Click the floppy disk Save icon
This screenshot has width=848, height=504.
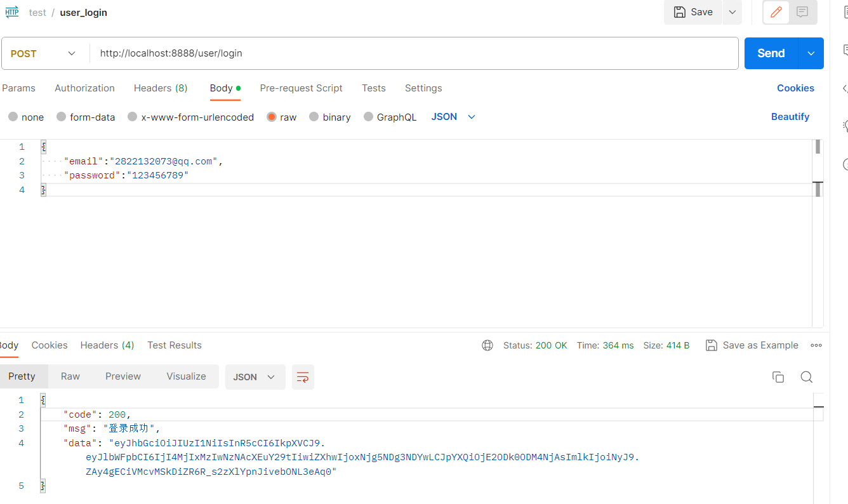(679, 12)
